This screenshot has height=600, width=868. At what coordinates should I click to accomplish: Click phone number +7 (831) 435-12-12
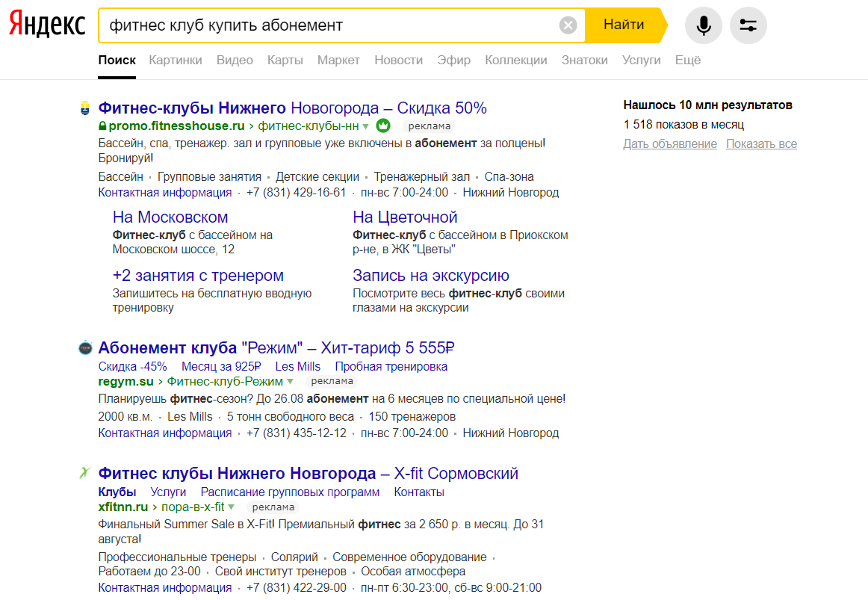296,433
